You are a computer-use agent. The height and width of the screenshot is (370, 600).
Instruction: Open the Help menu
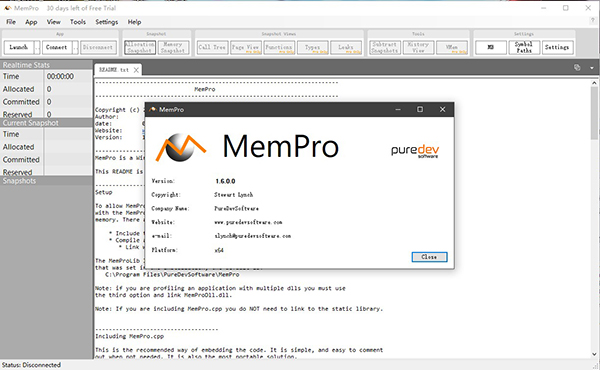134,22
